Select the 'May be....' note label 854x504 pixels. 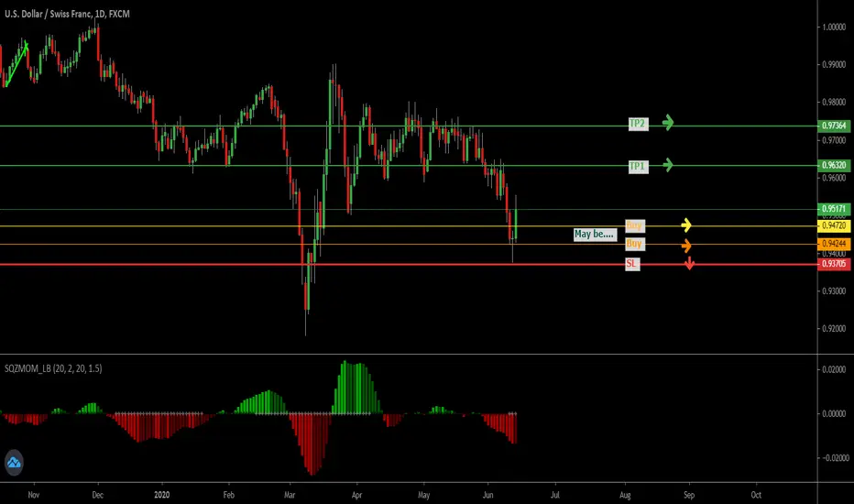(x=595, y=235)
